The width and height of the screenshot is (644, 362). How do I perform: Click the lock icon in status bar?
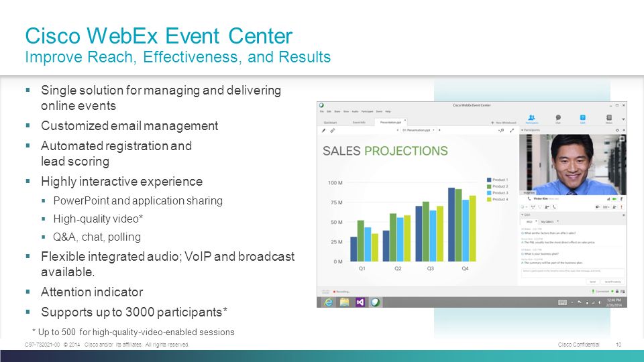617,292
